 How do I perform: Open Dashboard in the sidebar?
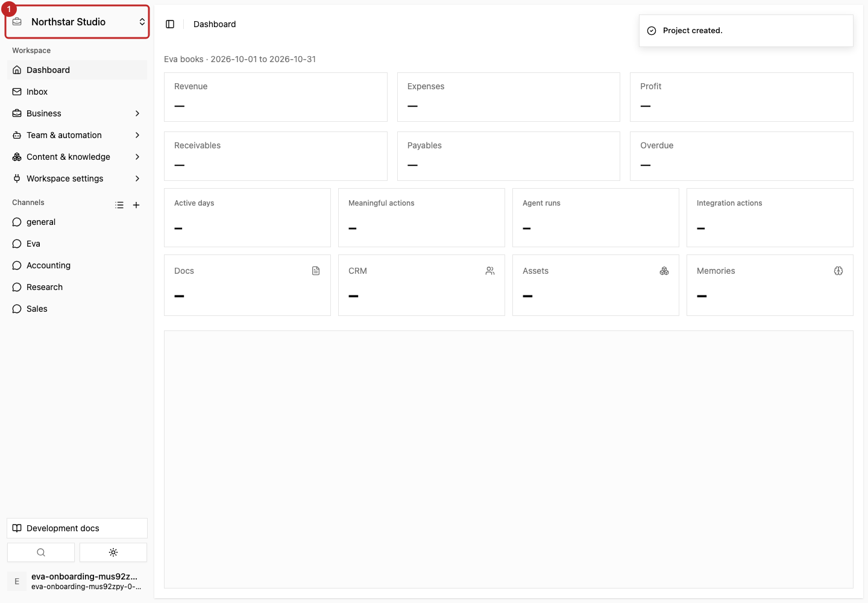click(77, 70)
